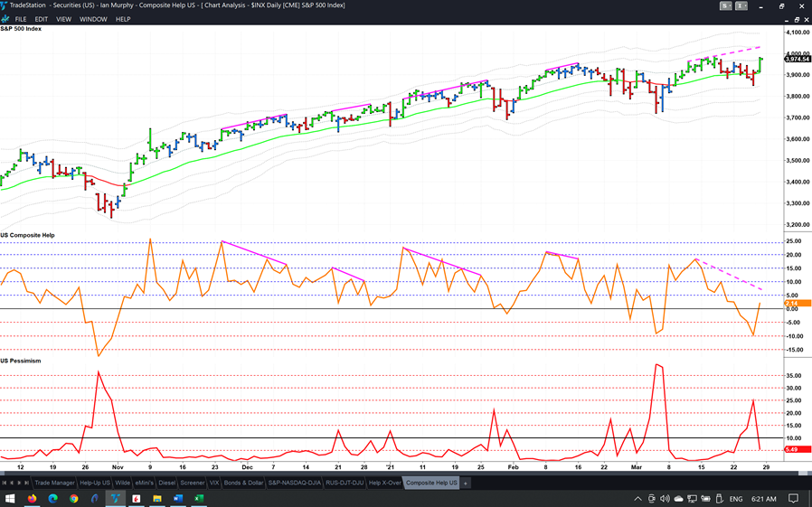
Task: Add a new workspace tab with plus
Action: pos(466,484)
